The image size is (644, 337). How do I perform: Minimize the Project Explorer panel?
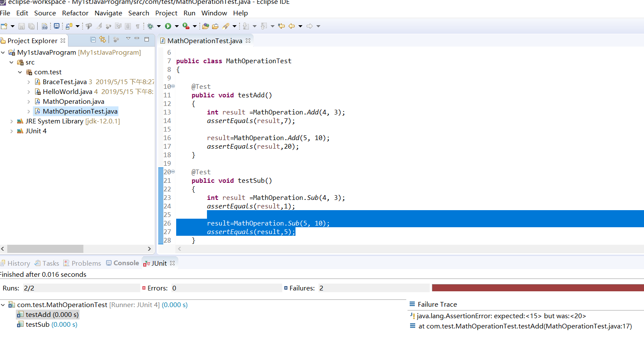137,38
